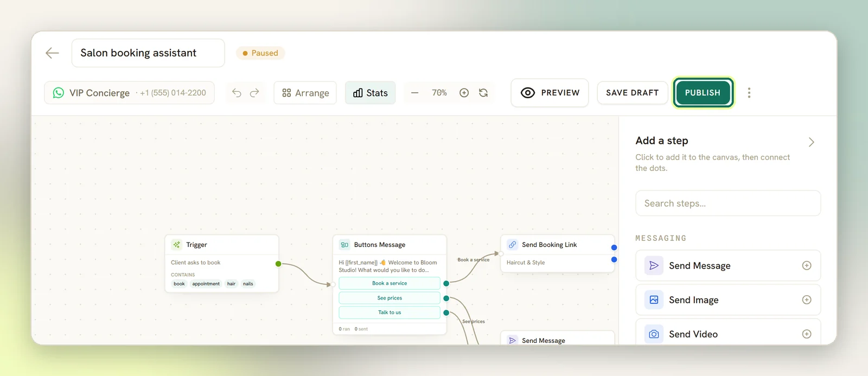Open Preview mode

[550, 93]
